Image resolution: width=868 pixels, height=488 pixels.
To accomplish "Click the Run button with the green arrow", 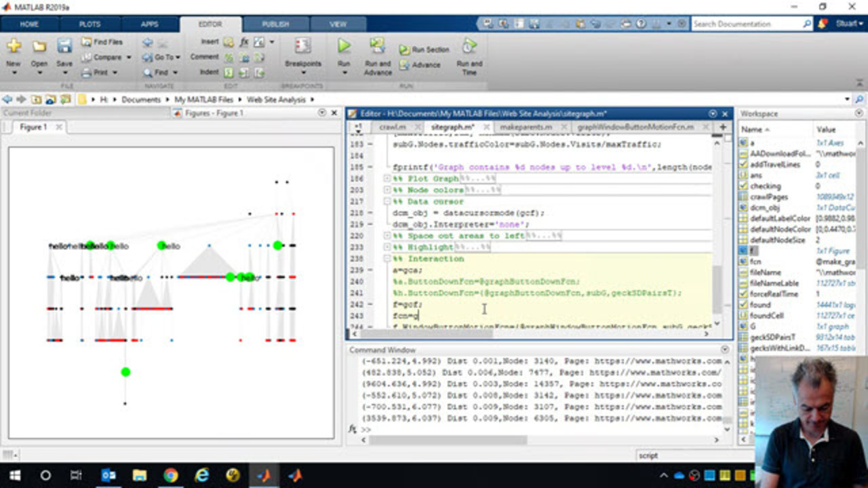I will 344,47.
